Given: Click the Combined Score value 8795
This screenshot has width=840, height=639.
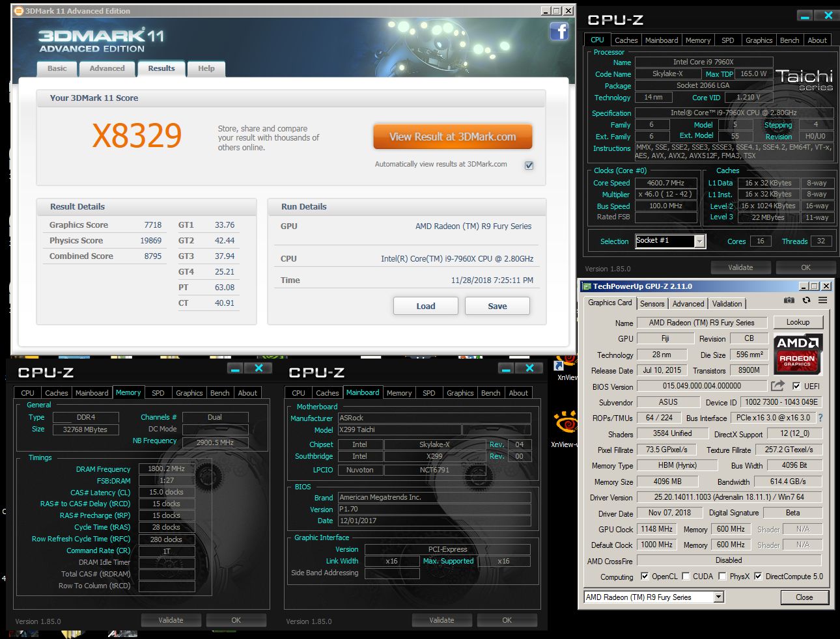Looking at the screenshot, I should click(x=152, y=256).
